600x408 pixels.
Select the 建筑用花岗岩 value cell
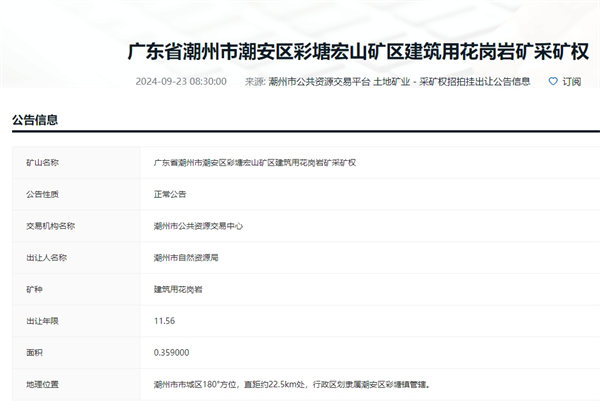point(176,288)
